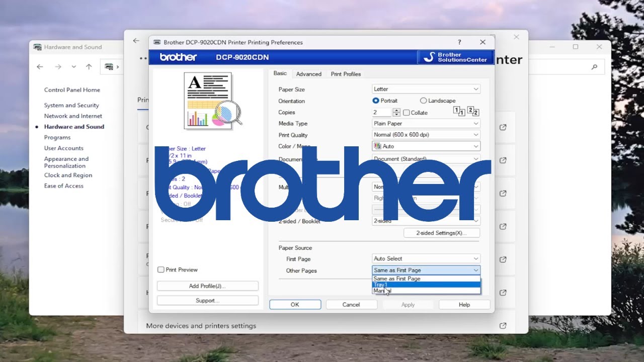Enable the Collate checkbox

click(407, 113)
